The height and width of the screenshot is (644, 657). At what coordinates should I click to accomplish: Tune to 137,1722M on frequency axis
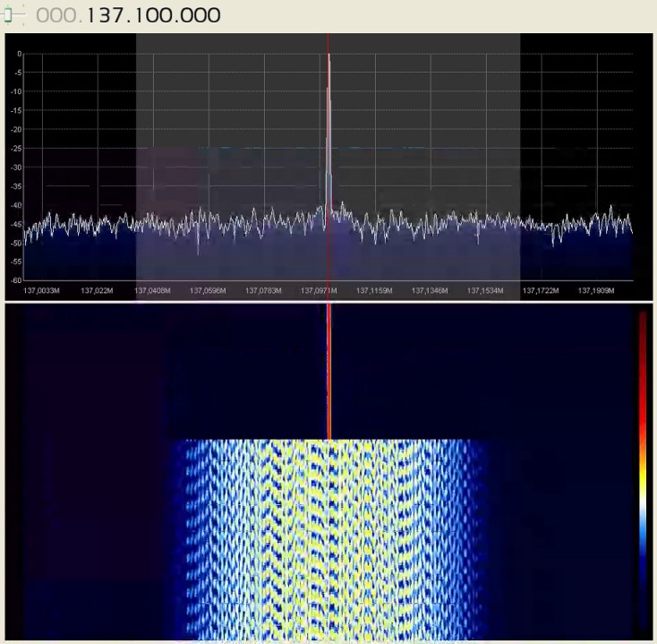click(541, 291)
